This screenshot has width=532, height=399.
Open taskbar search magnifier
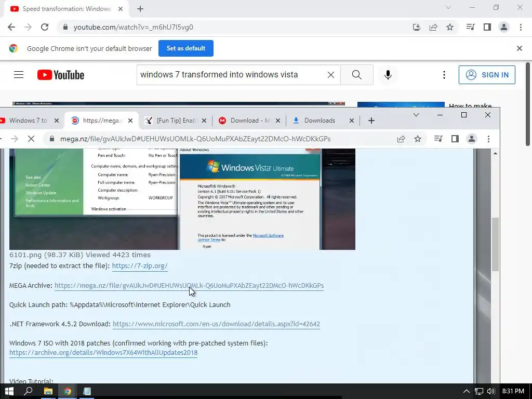(x=29, y=391)
